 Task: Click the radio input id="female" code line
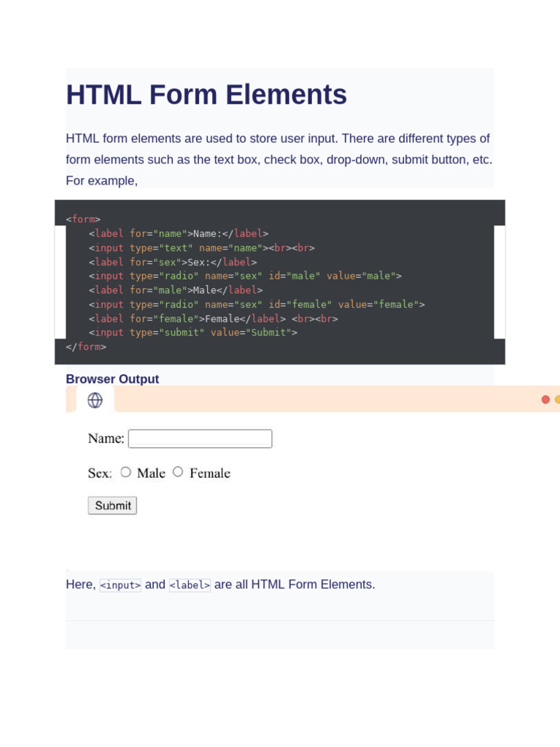coord(257,304)
